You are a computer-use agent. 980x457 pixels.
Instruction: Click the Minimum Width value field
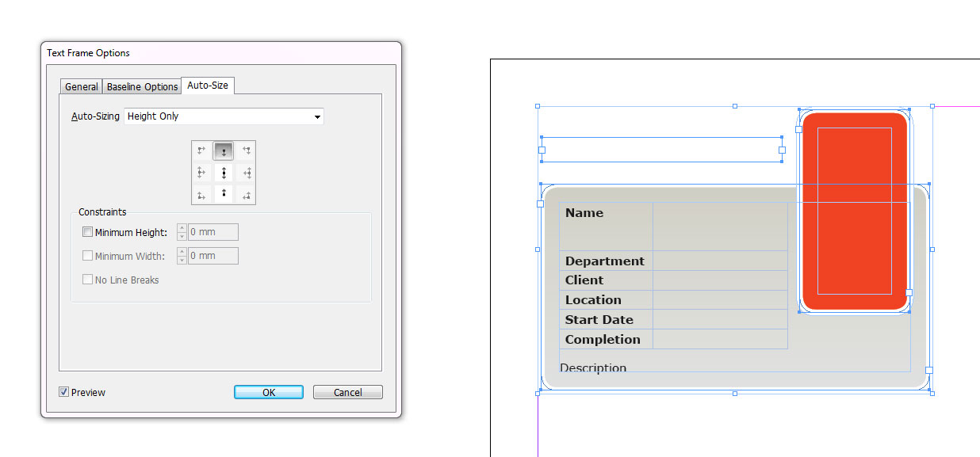coord(212,256)
